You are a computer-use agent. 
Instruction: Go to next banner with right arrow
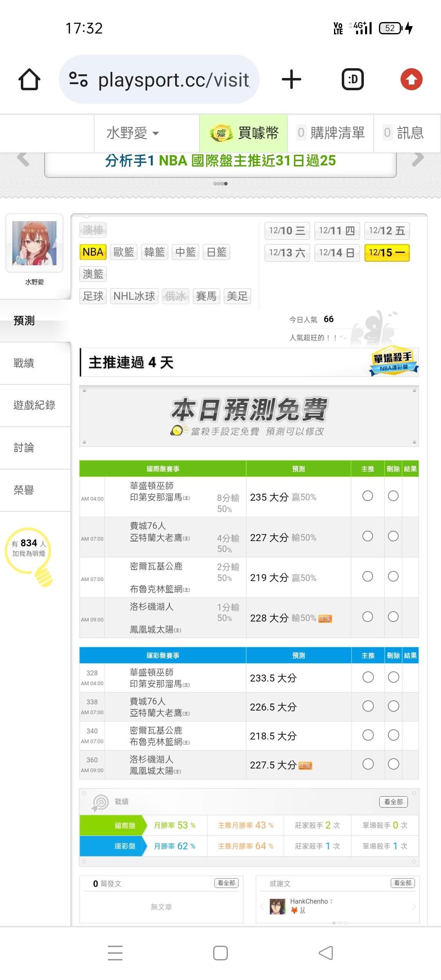tap(418, 158)
